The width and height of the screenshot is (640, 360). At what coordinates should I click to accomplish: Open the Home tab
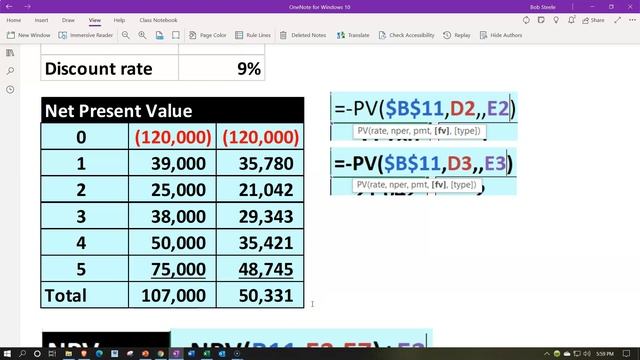tap(14, 20)
